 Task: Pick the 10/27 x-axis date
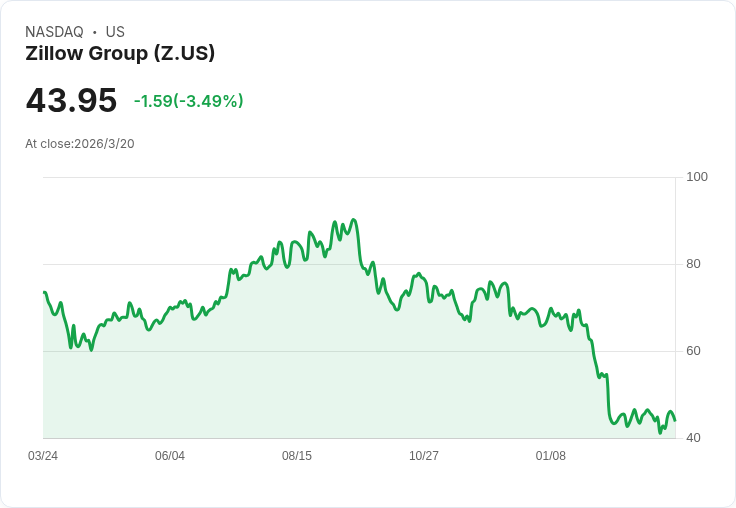[424, 456]
